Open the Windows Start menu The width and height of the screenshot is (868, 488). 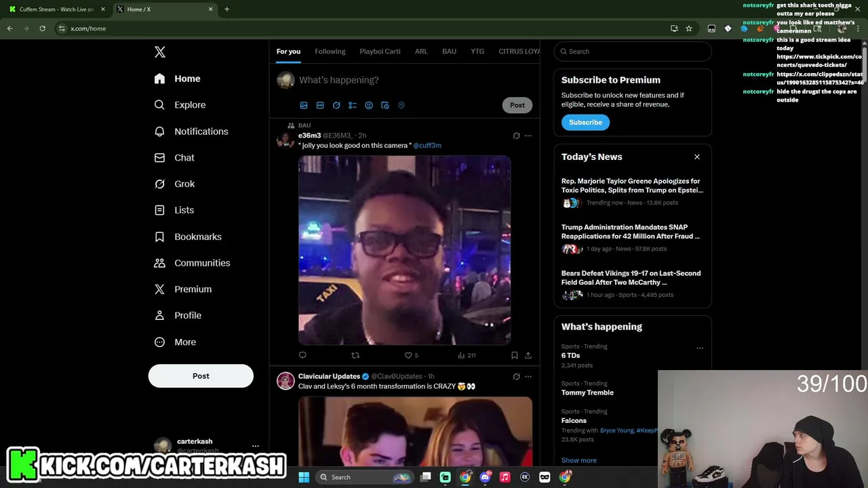pyautogui.click(x=304, y=477)
